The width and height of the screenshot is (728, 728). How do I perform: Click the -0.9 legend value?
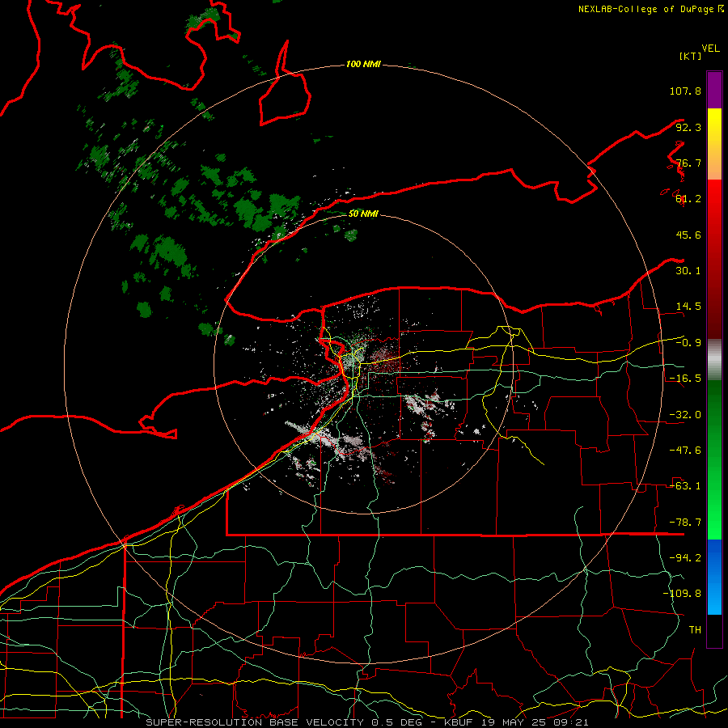[688, 343]
